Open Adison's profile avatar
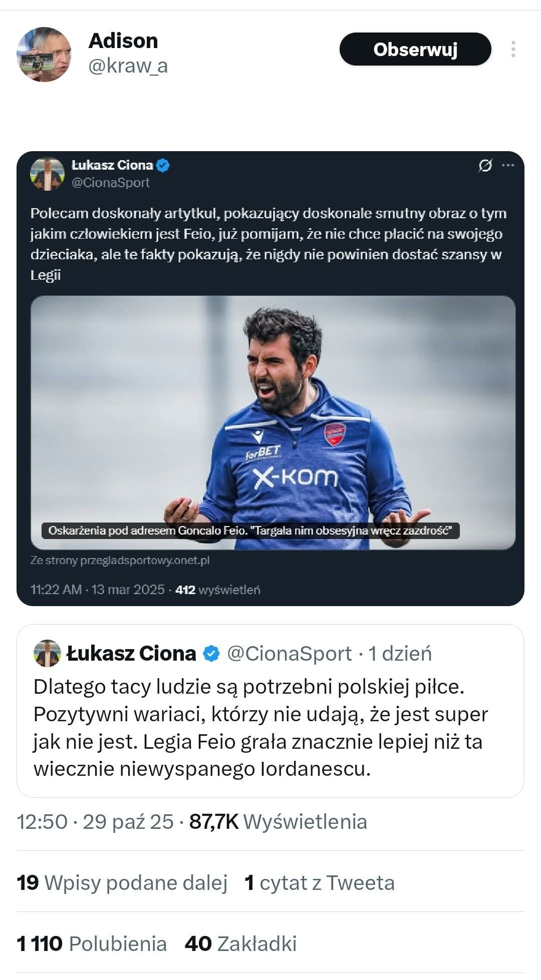 click(x=44, y=54)
